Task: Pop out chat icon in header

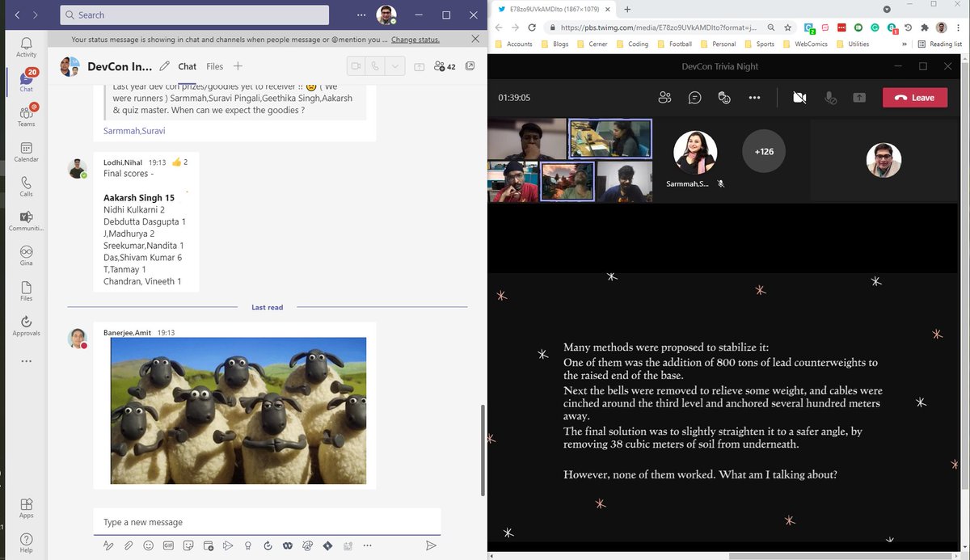Action: (x=470, y=66)
